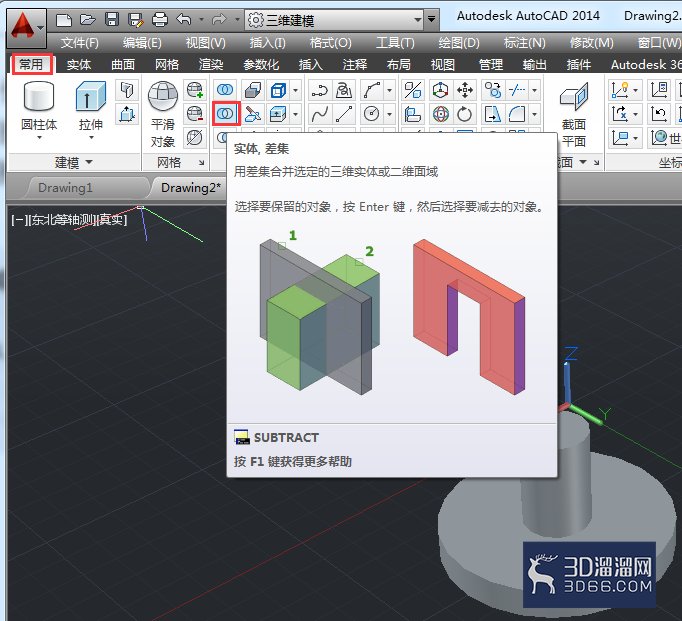Click the Save As icon with pencil

(136, 20)
